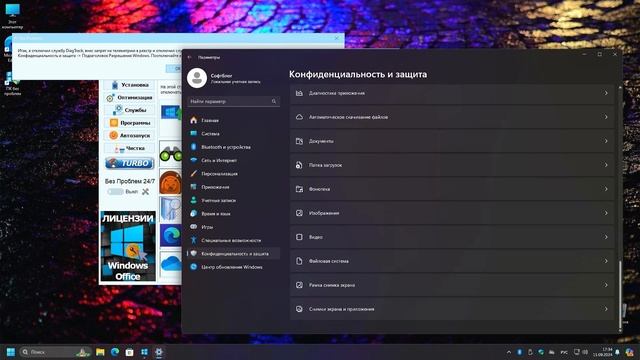The width and height of the screenshot is (640, 360).
Task: Click the OneDrive cloud icon in utility window
Action: (x=171, y=264)
